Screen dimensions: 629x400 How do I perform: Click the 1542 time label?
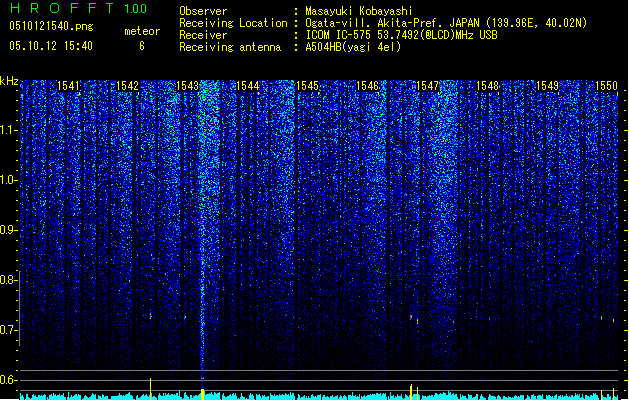pyautogui.click(x=127, y=85)
